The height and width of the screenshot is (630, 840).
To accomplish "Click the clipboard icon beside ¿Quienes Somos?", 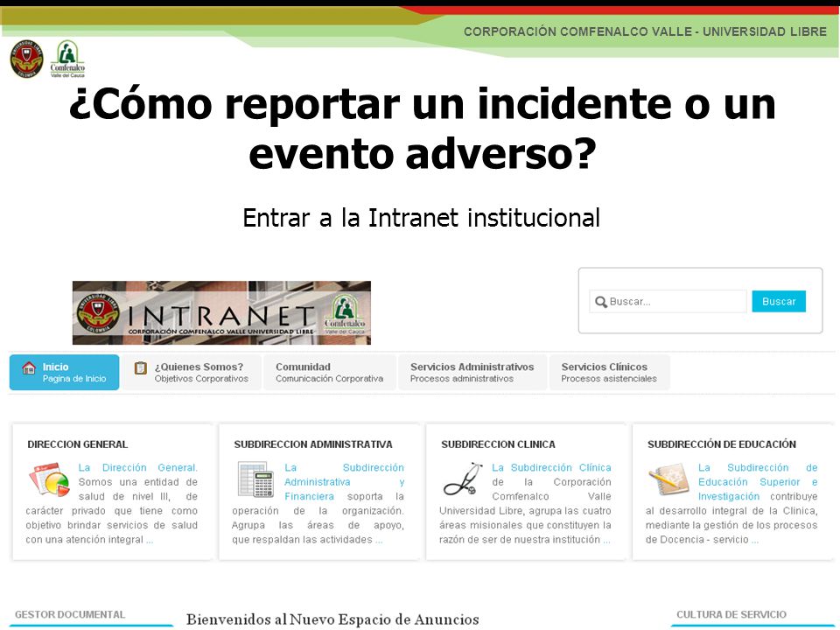I will (x=140, y=368).
